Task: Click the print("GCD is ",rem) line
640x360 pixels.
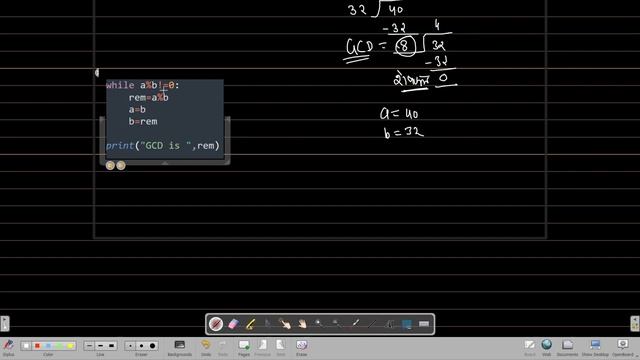Action: click(x=163, y=146)
